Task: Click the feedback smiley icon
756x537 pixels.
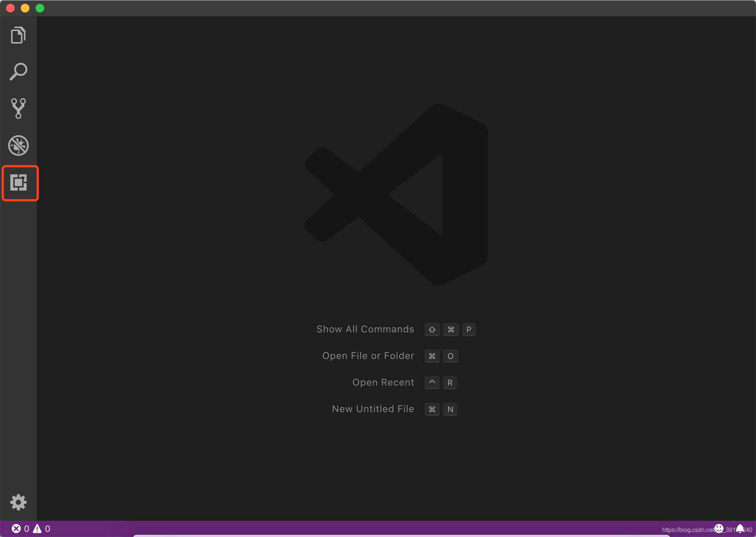Action: (718, 529)
